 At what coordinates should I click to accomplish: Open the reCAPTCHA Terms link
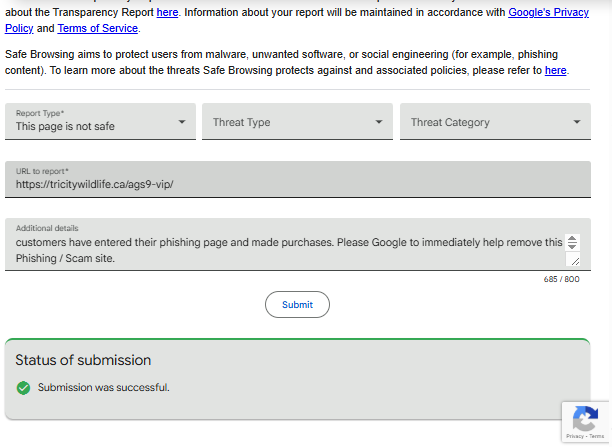click(596, 437)
